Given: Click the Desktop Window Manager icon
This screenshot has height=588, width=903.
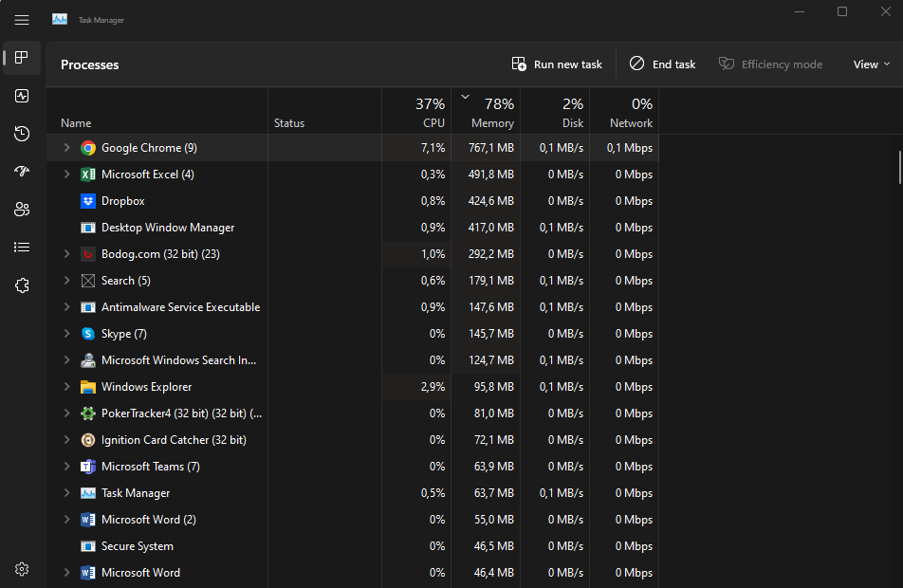Looking at the screenshot, I should (88, 228).
